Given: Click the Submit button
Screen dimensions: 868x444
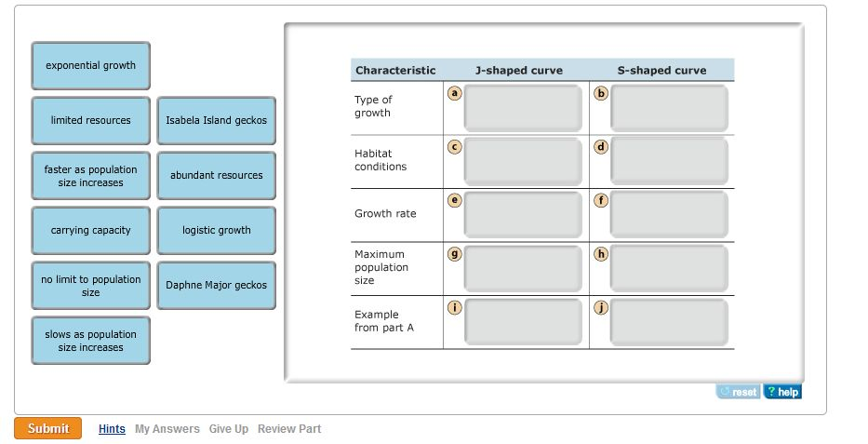Looking at the screenshot, I should (x=48, y=428).
